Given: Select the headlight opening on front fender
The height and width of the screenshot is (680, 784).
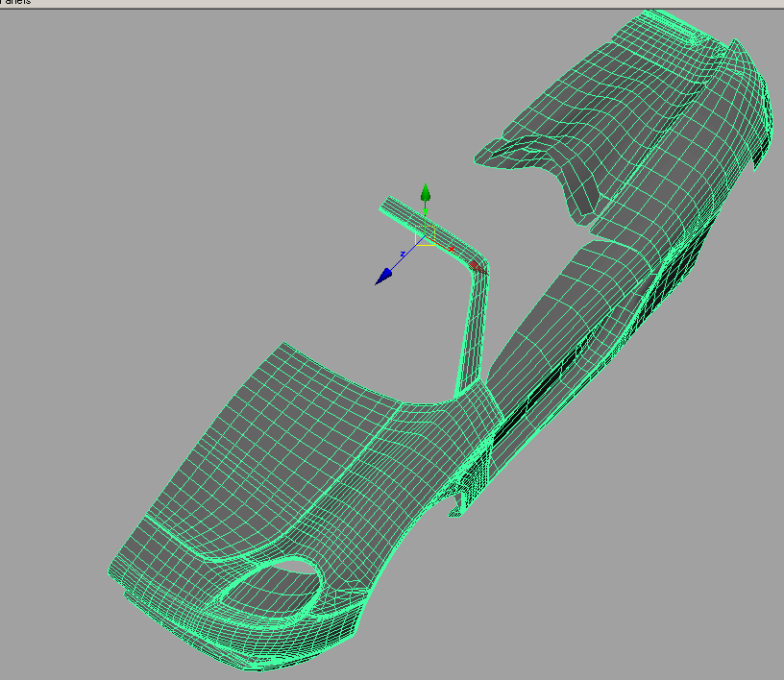Looking at the screenshot, I should tap(273, 586).
